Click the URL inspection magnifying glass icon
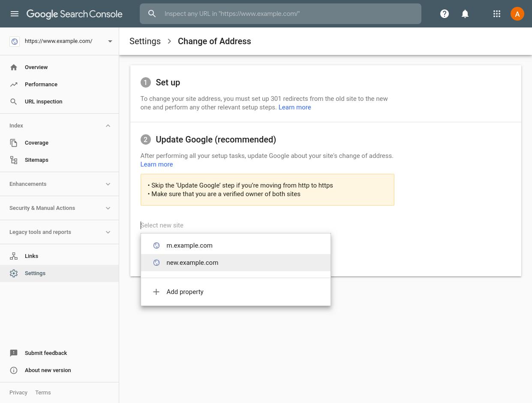Screen dimensions: 532x403 pos(14,102)
